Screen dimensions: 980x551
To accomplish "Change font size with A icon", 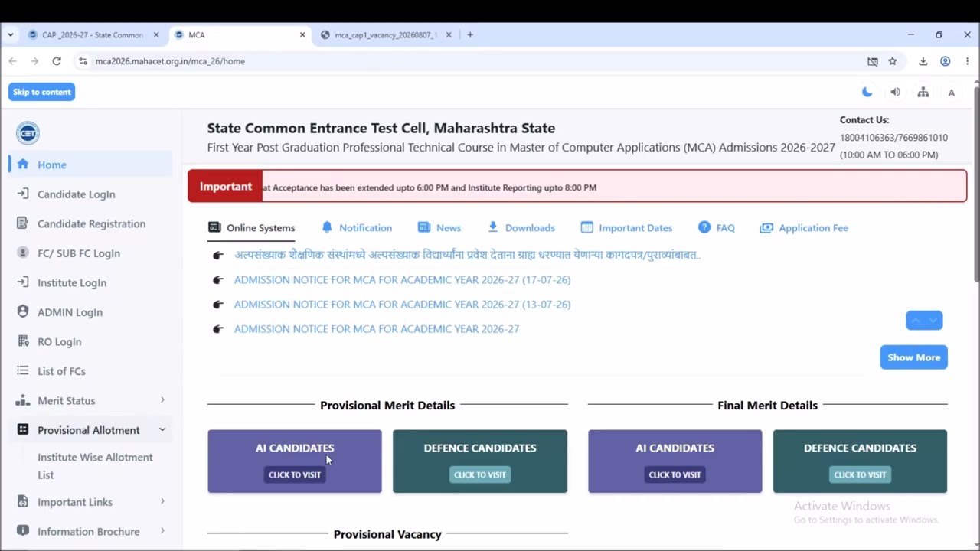I will click(952, 93).
